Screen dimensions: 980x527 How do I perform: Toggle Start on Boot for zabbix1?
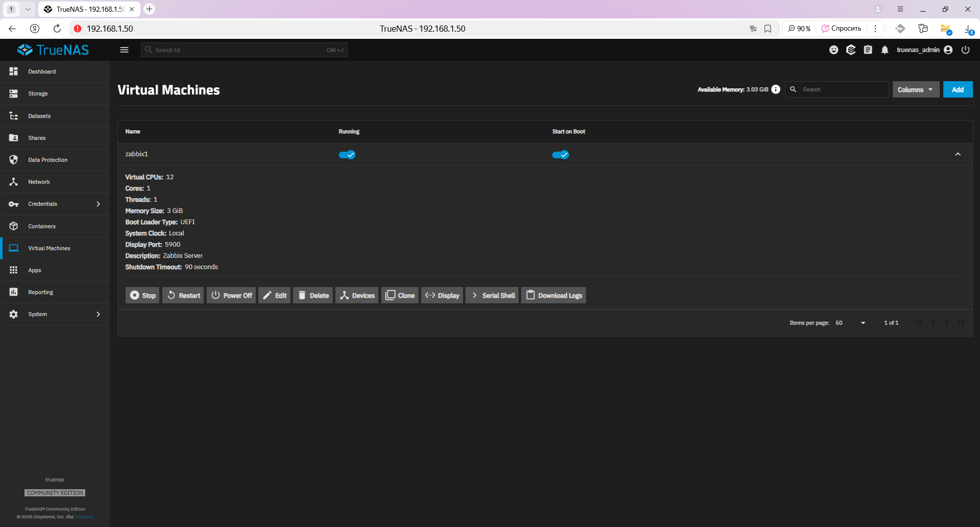point(560,155)
